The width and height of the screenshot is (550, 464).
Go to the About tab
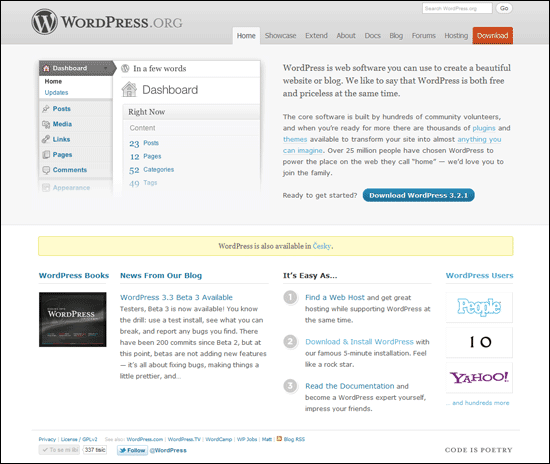(x=346, y=36)
